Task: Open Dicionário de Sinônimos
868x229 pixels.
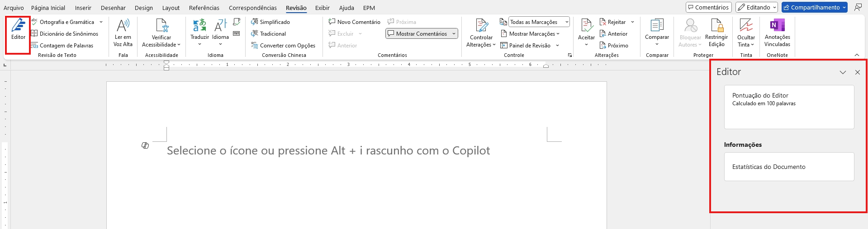Action: tap(65, 33)
